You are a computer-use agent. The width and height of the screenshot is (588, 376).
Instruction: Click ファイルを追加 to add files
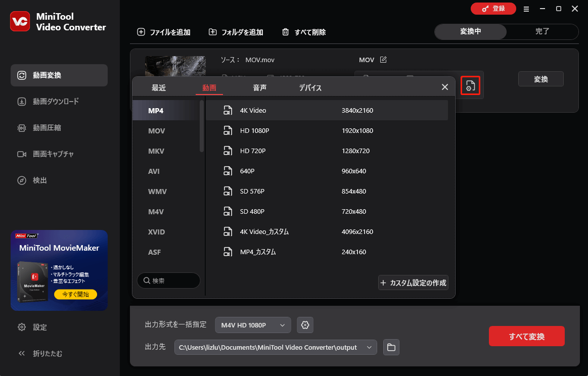coord(164,32)
